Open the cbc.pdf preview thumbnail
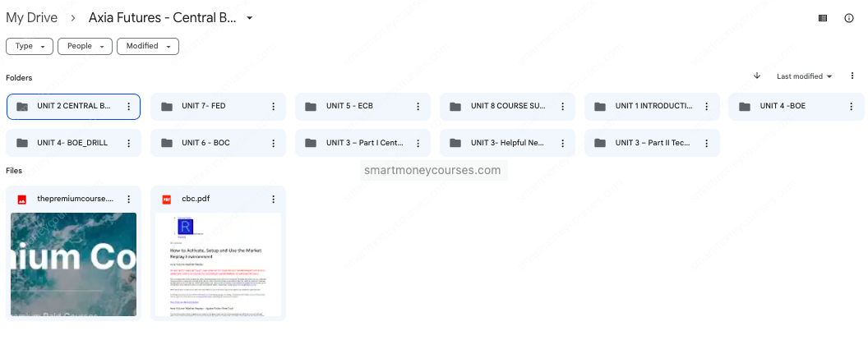868x340 pixels. click(218, 265)
